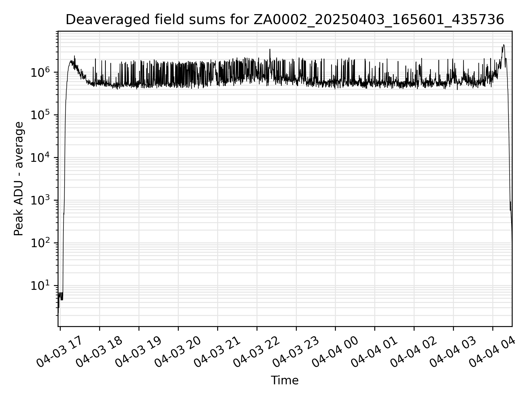Click the x-axis label 'Time'
Viewport: 532px width, 399px height.
click(x=285, y=380)
